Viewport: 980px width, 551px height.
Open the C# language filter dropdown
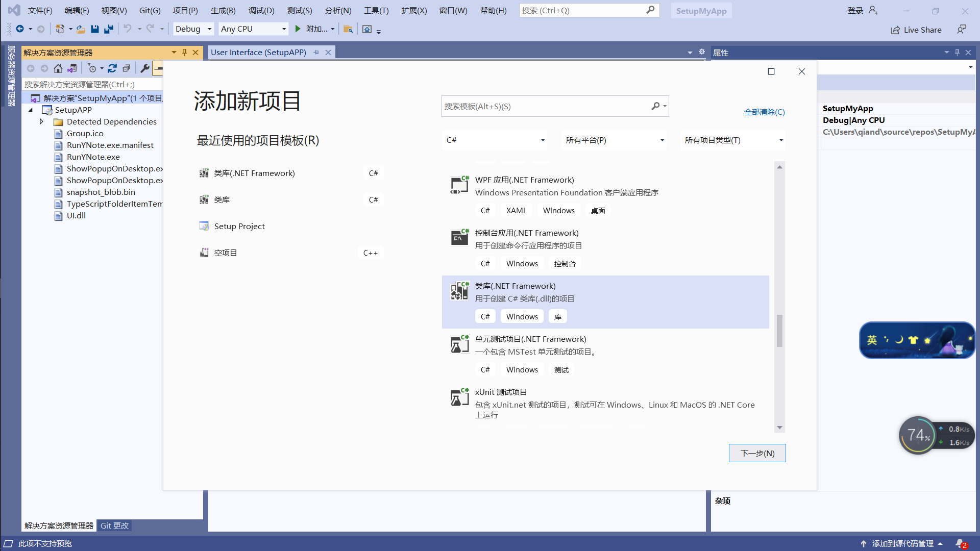[x=494, y=140]
